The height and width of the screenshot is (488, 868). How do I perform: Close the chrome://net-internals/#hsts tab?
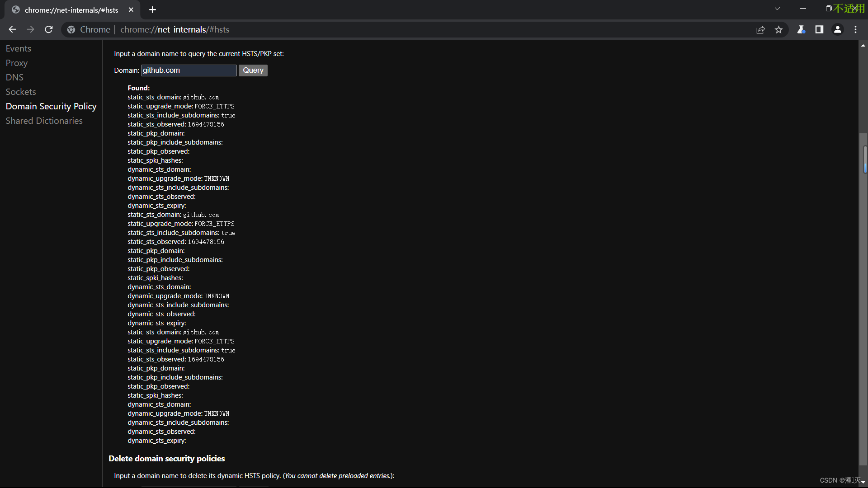131,9
